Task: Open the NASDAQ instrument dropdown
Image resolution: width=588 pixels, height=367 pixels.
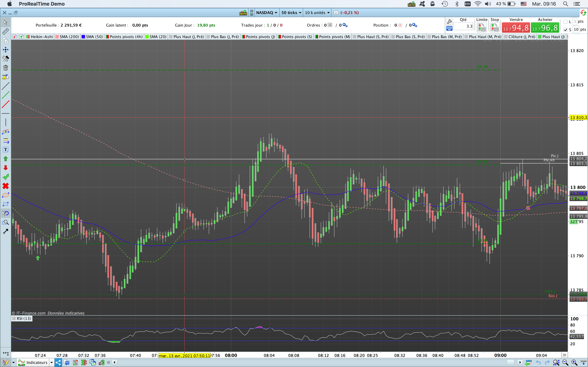Action: tap(267, 13)
